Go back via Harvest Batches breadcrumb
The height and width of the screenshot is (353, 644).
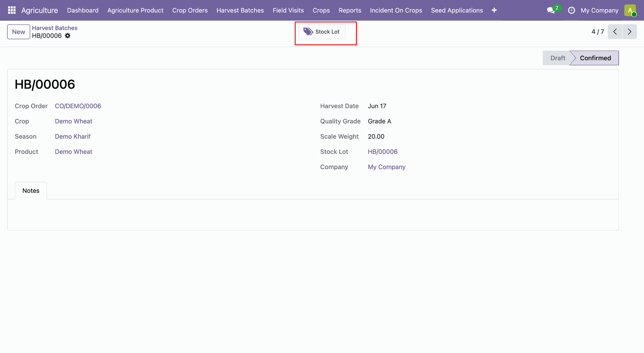[55, 28]
